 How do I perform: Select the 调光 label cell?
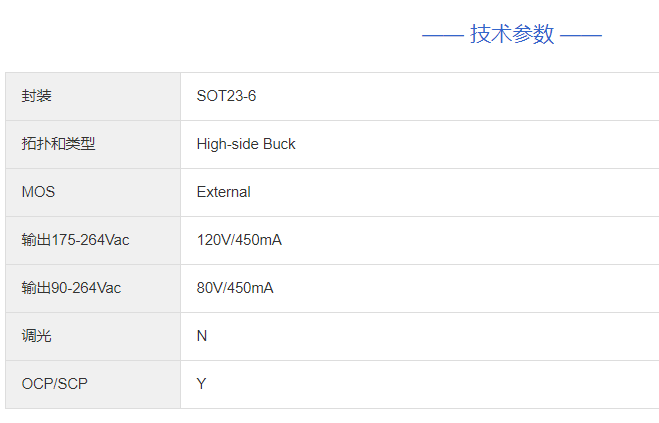click(x=93, y=336)
